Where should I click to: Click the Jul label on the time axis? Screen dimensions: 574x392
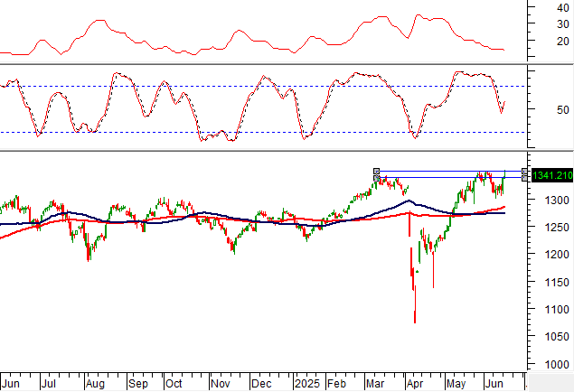48,384
